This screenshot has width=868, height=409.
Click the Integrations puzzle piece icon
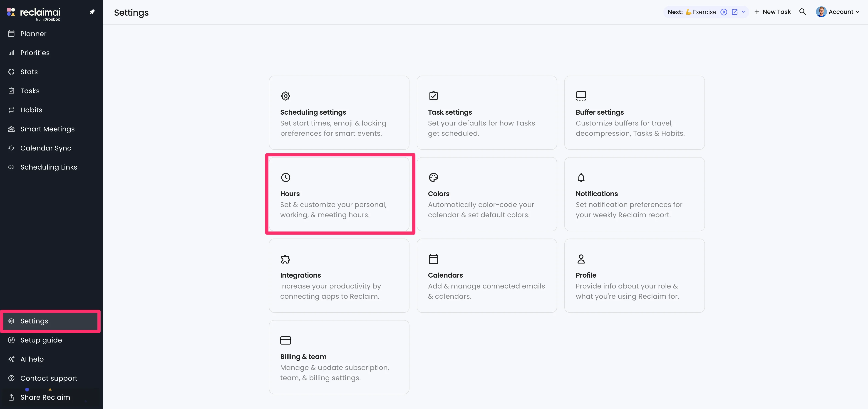coord(285,259)
